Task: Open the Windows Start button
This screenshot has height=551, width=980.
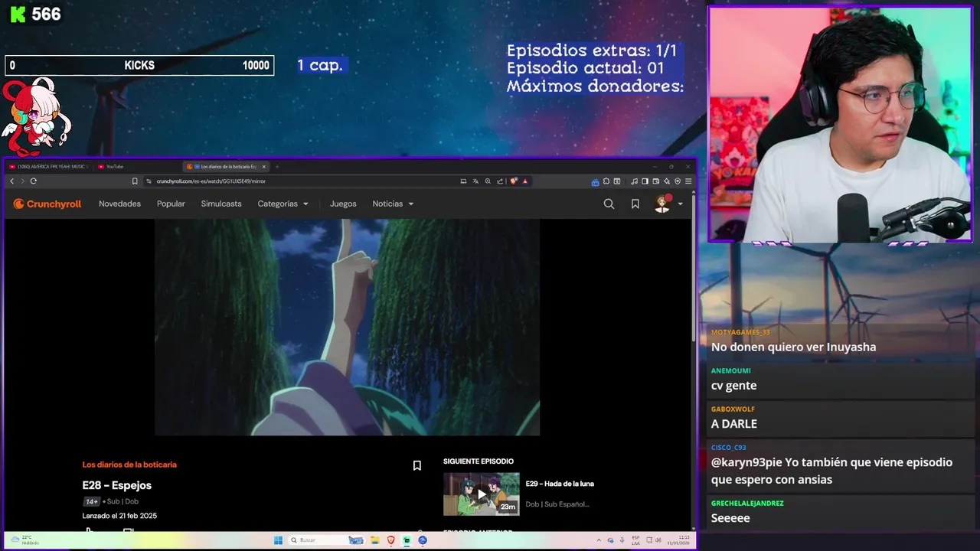Action: (x=278, y=540)
